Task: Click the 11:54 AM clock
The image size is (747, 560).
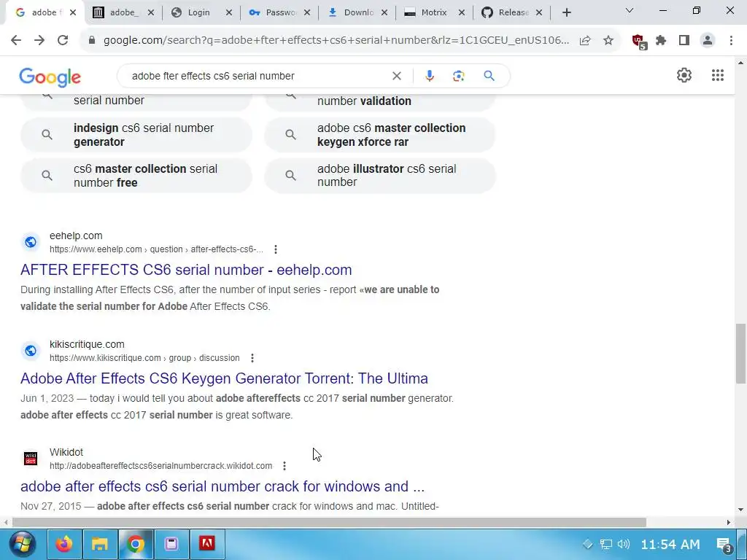Action: (670, 544)
